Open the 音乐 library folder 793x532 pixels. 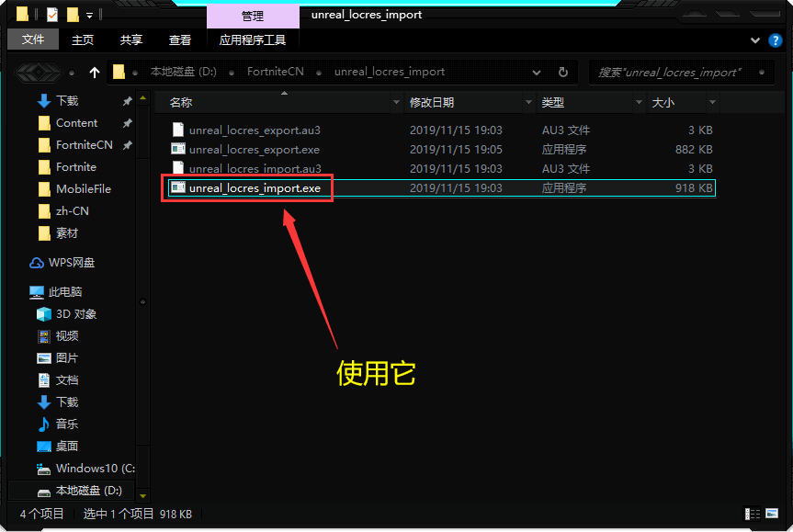point(67,424)
